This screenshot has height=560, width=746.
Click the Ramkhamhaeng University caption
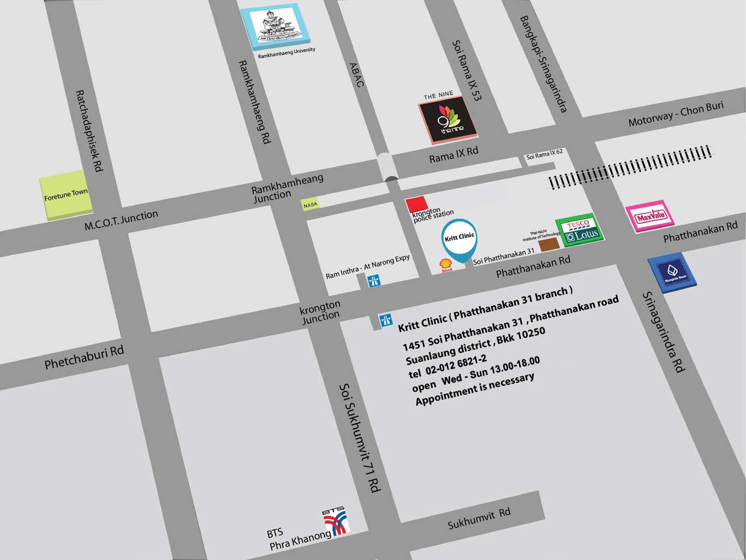pyautogui.click(x=287, y=53)
